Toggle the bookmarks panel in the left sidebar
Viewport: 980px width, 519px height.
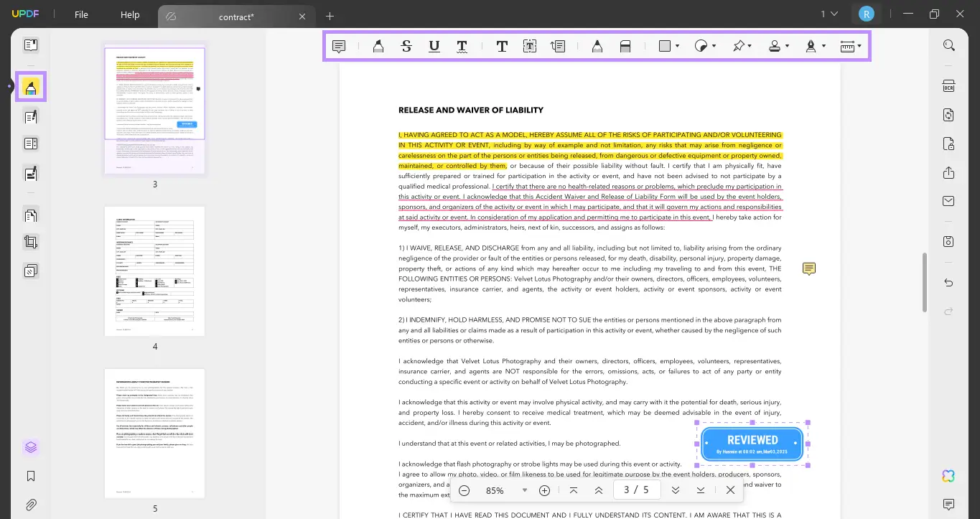point(31,476)
